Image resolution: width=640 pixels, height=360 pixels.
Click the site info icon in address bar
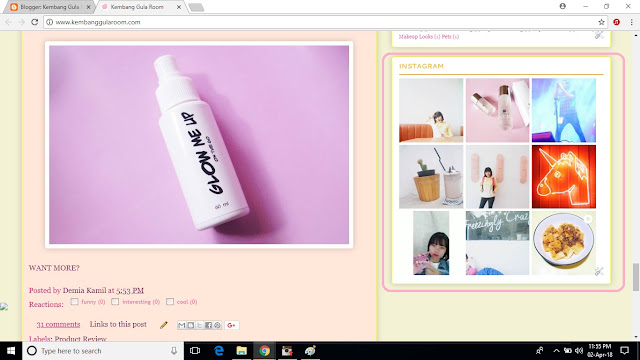[49, 22]
